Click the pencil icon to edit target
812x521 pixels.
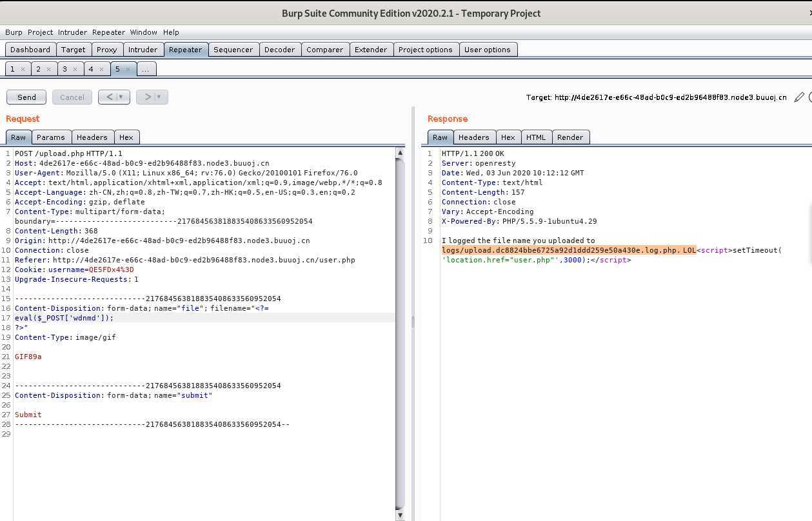coord(799,97)
